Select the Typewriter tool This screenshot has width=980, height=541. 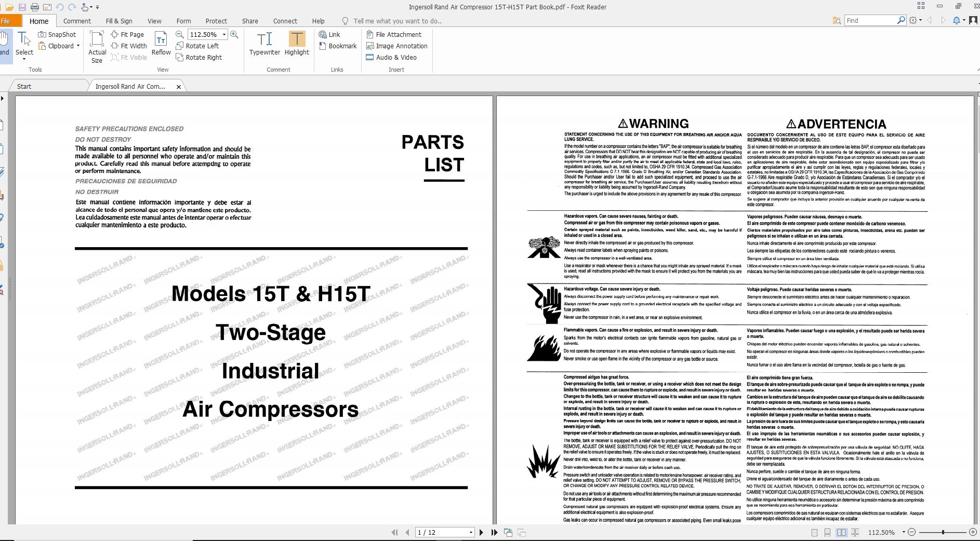[266, 44]
